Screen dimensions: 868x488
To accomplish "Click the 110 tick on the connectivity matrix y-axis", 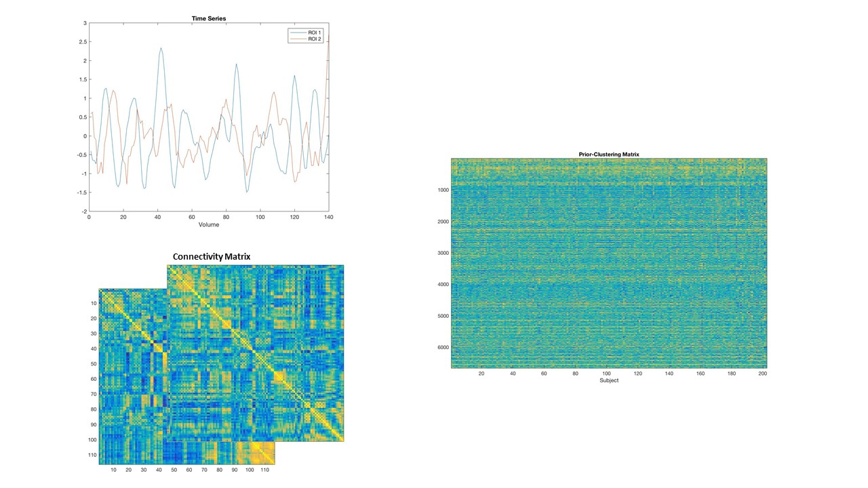I will pos(92,455).
